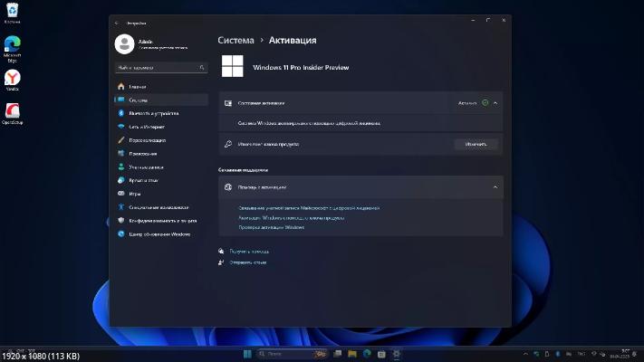Open Центр обновления Windows
The width and height of the screenshot is (644, 362).
pyautogui.click(x=161, y=234)
